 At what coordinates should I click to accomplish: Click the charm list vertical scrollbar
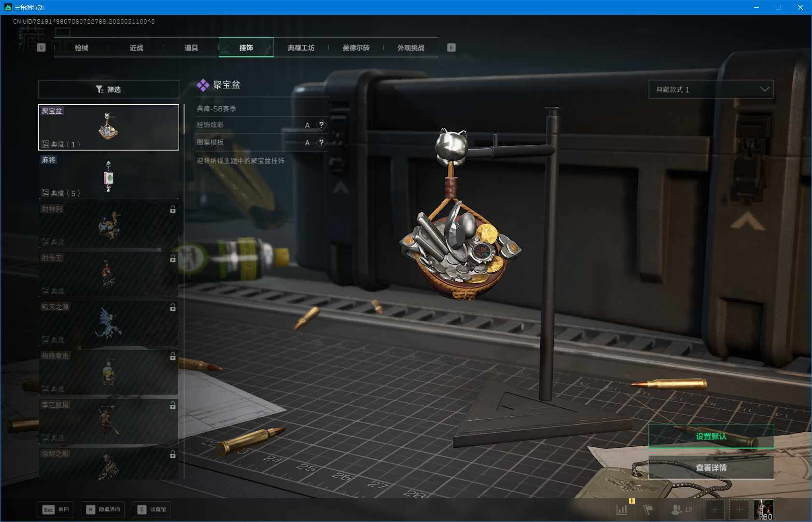coord(184,119)
